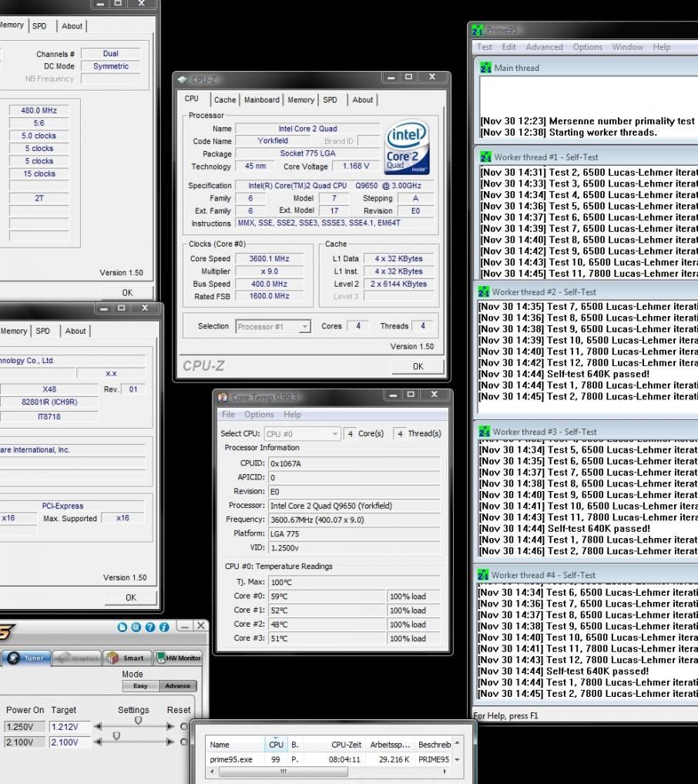Click the Core Temp title bar icon

223,397
